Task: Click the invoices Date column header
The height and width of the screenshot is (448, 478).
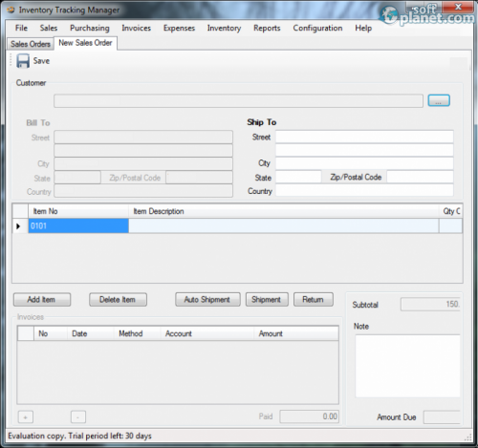Action: [x=91, y=333]
